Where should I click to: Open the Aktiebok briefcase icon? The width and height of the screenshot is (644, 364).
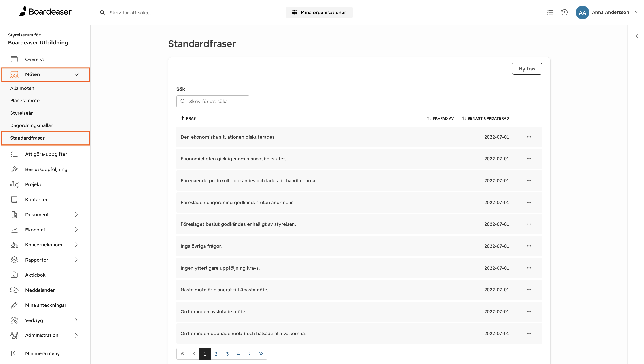(14, 275)
